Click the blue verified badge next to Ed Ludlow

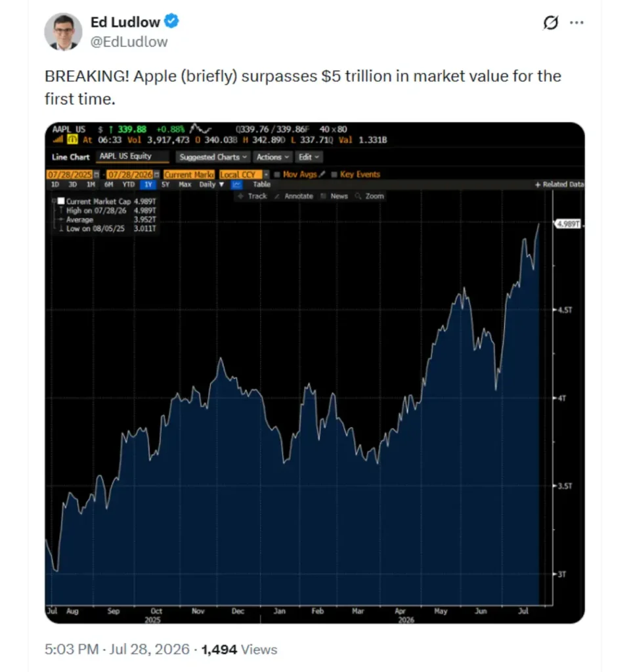pos(171,21)
